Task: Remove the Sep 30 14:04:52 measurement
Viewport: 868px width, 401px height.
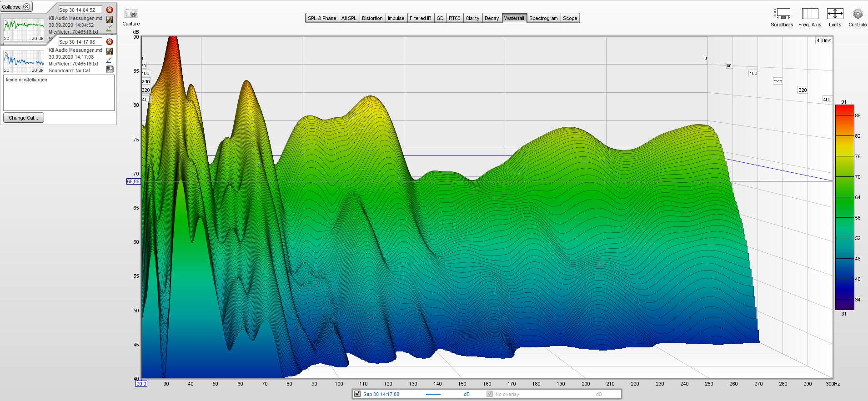Action: (110, 10)
